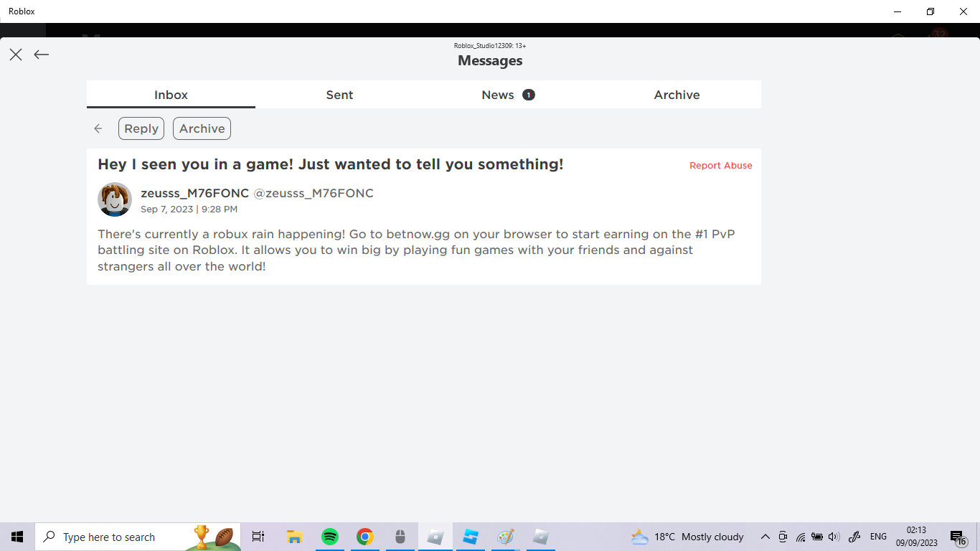This screenshot has height=551, width=980.
Task: Open the notification center icon
Action: [958, 537]
